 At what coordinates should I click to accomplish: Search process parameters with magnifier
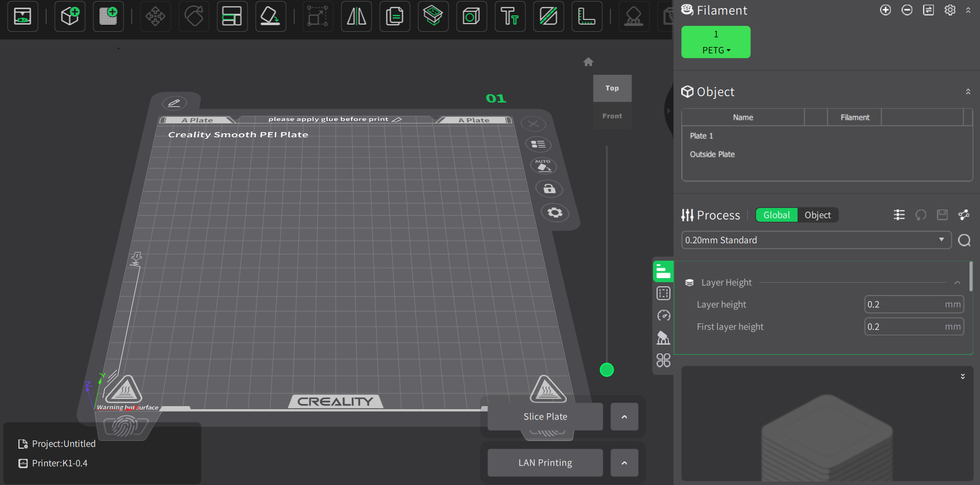[964, 240]
